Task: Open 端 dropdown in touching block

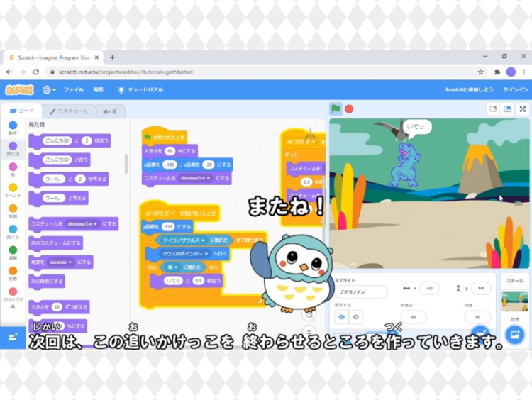Action: click(172, 267)
